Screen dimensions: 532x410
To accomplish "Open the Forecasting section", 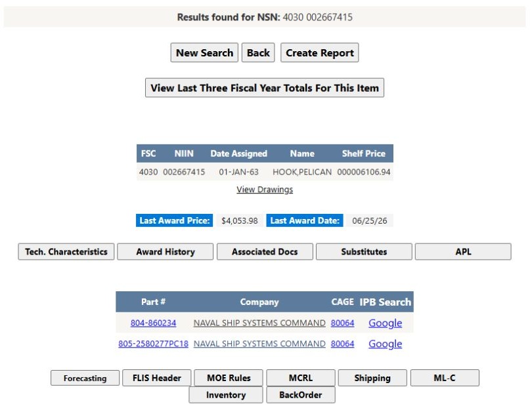I will pos(85,378).
